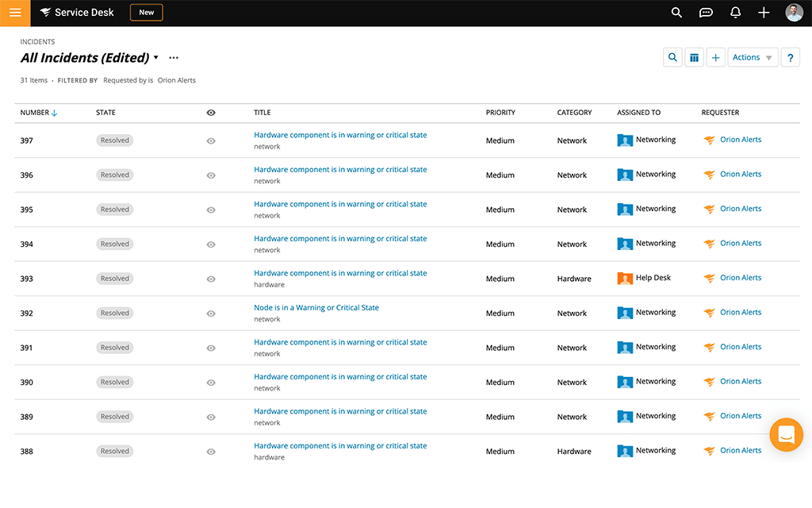812x508 pixels.
Task: Click Networking group icon in row 394
Action: [x=625, y=244]
